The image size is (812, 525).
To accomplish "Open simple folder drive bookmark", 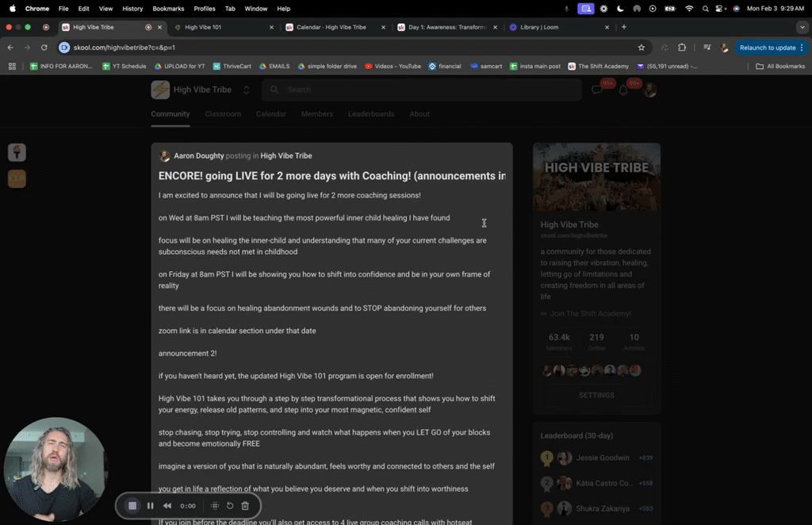I will (327, 67).
